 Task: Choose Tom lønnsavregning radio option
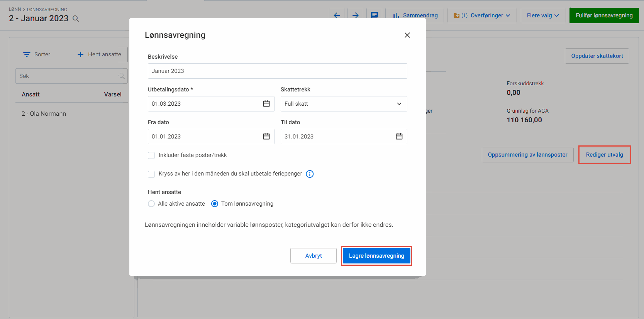[x=215, y=204]
